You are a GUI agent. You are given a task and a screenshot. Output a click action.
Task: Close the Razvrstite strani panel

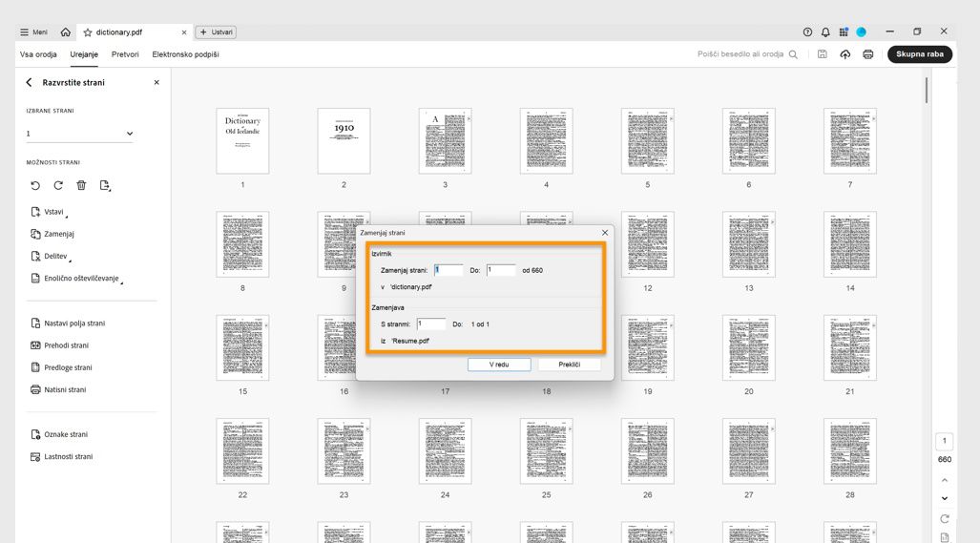tap(156, 82)
